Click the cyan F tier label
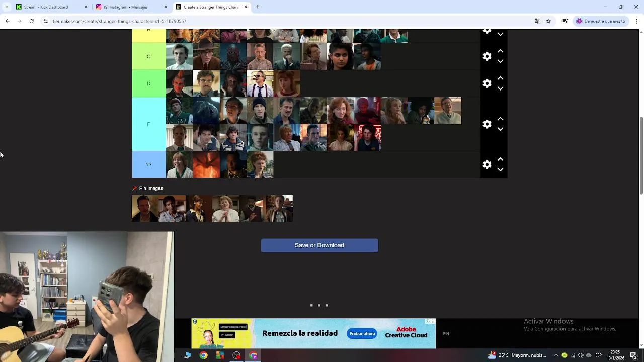Image resolution: width=644 pixels, height=362 pixels. pos(148,124)
